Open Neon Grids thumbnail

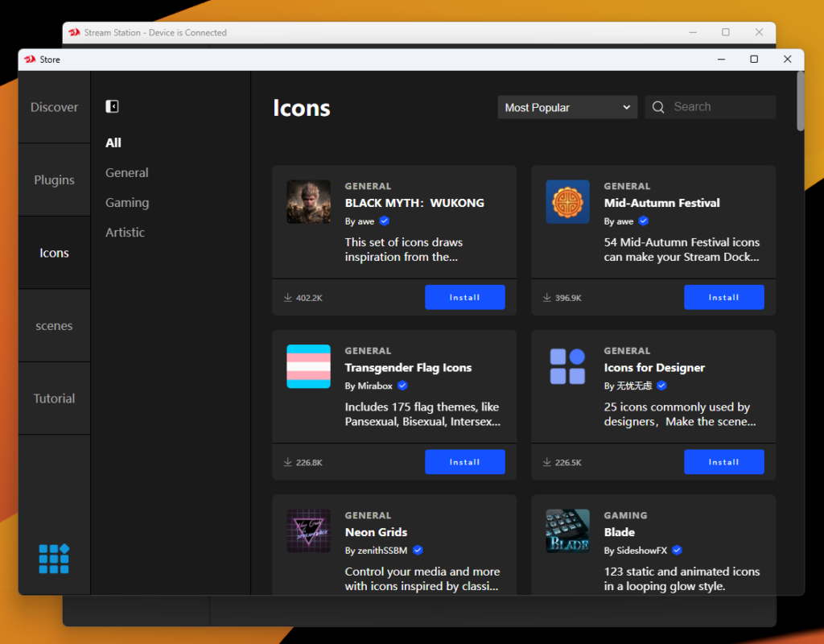[x=308, y=531]
